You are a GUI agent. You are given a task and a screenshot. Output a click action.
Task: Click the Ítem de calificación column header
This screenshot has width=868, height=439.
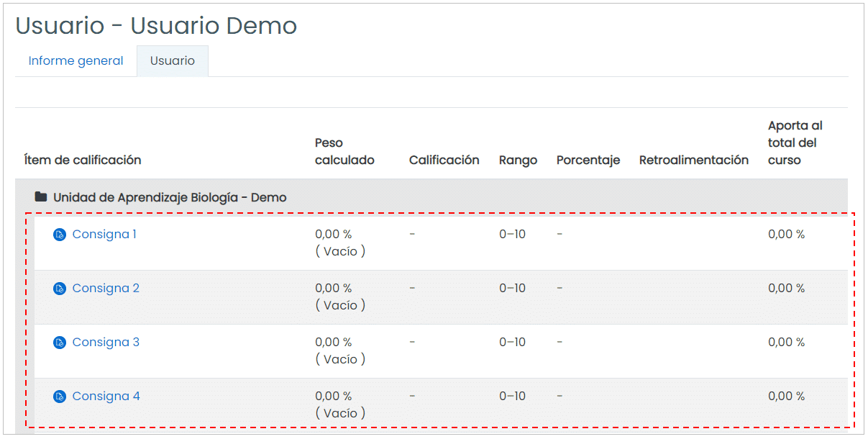[83, 160]
